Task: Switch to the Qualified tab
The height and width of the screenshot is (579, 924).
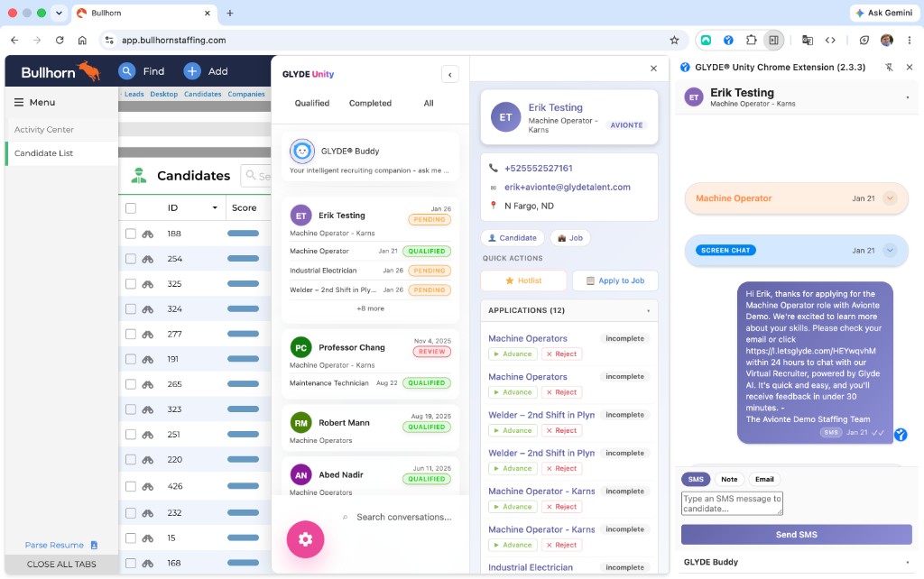Action: 311,103
